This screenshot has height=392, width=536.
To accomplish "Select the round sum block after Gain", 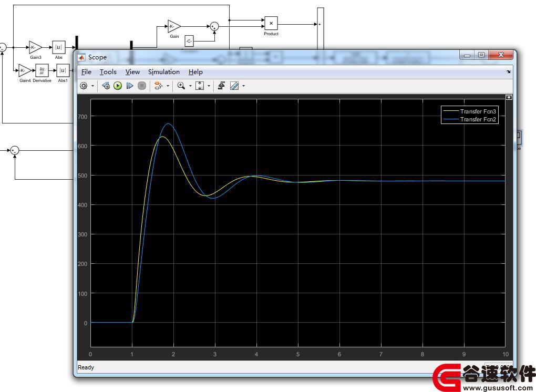I will (214, 26).
